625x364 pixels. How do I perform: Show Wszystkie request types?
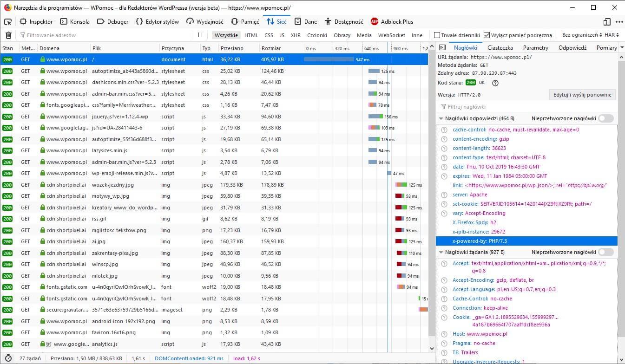click(x=226, y=35)
